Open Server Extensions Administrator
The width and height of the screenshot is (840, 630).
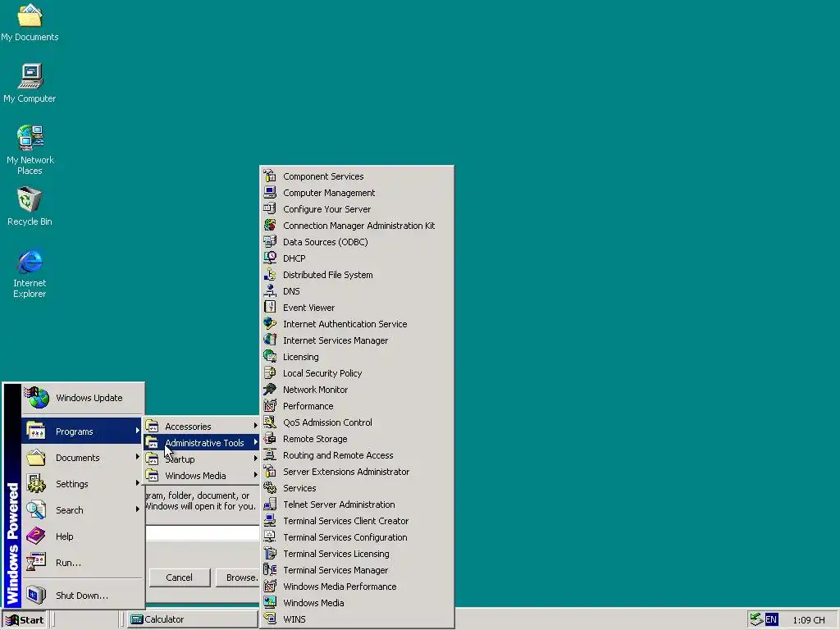click(x=357, y=472)
